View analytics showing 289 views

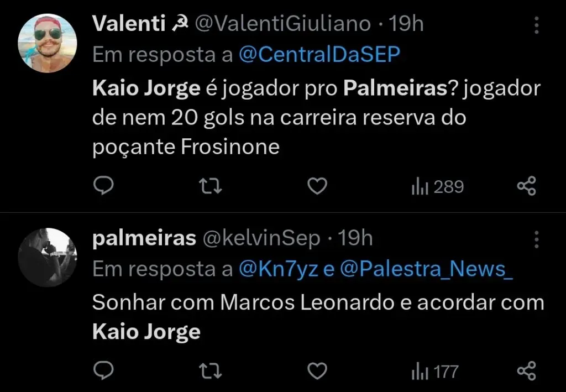point(436,186)
